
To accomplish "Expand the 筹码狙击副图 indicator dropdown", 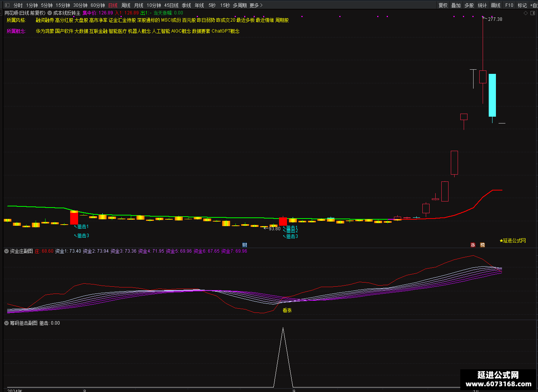I will [6, 323].
